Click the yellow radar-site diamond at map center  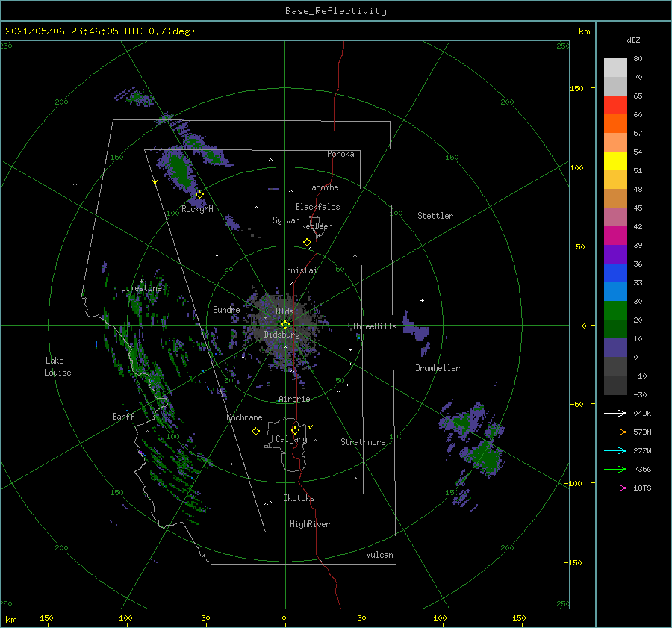point(285,325)
